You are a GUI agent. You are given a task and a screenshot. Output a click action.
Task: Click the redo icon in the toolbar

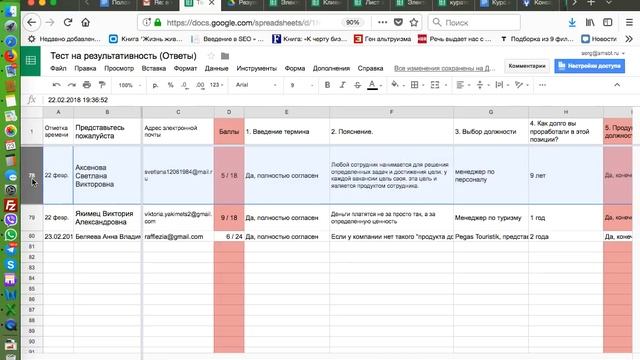coord(71,85)
